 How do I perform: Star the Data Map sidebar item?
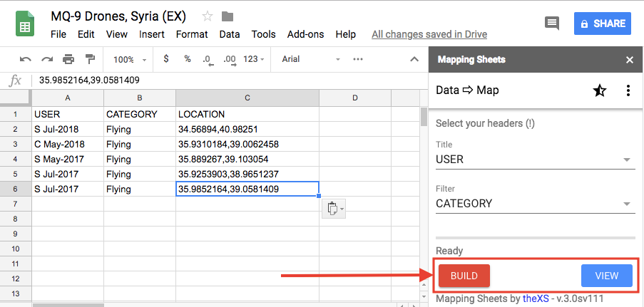pyautogui.click(x=600, y=90)
